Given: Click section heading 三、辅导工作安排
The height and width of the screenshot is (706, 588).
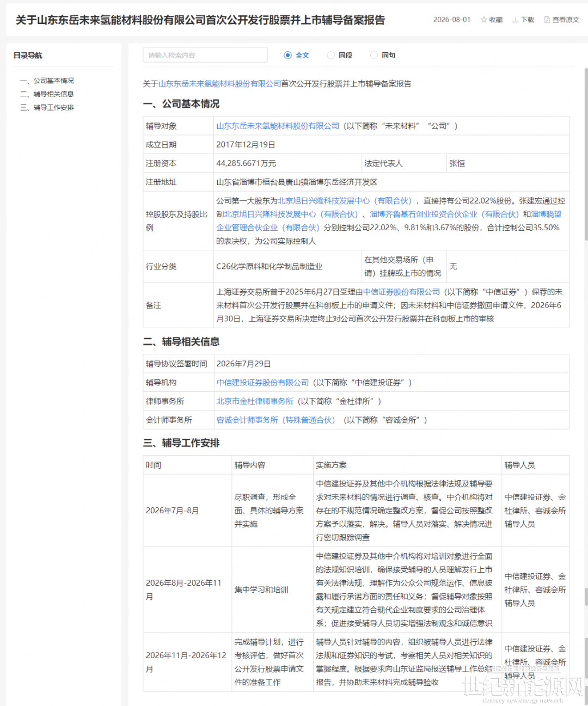Looking at the screenshot, I should [181, 443].
